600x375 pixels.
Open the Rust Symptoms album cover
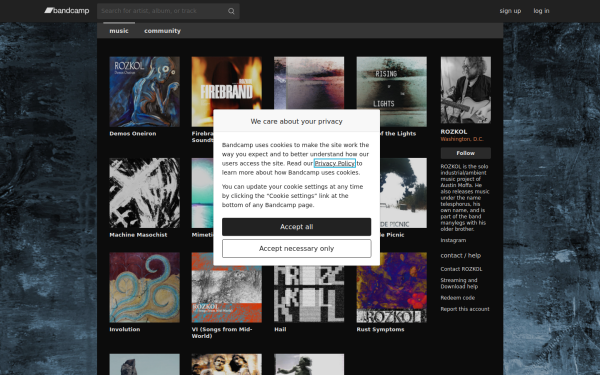391,287
